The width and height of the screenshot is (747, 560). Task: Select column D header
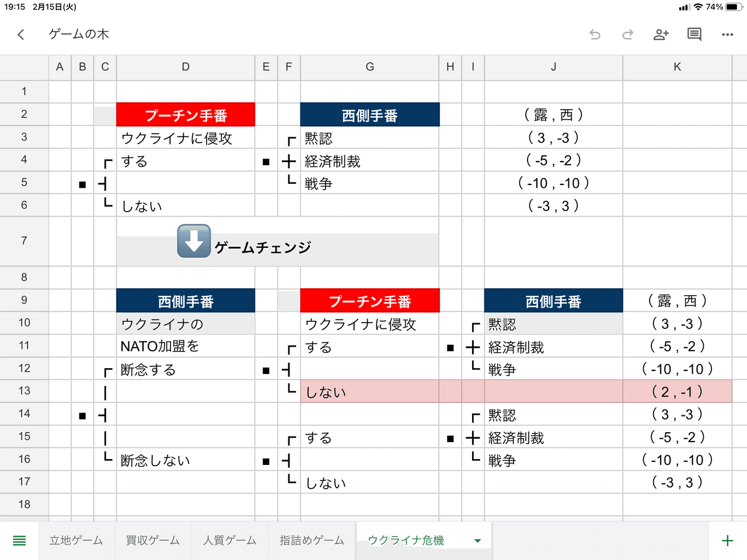click(x=186, y=67)
